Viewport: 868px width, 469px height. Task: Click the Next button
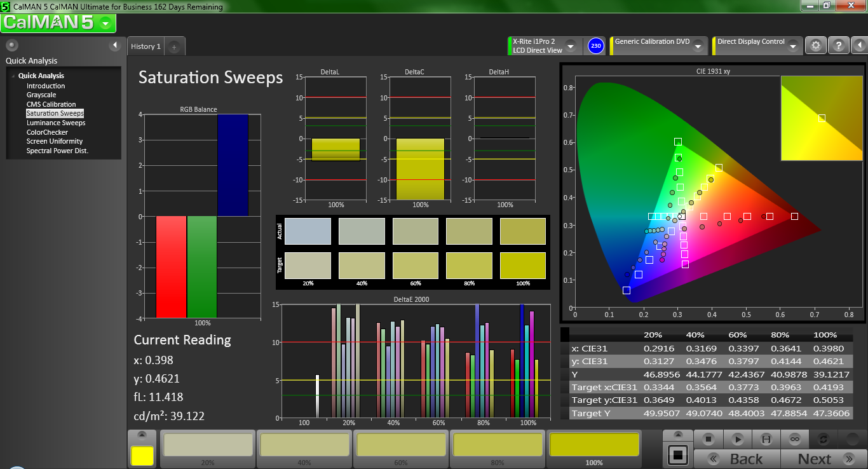point(823,459)
